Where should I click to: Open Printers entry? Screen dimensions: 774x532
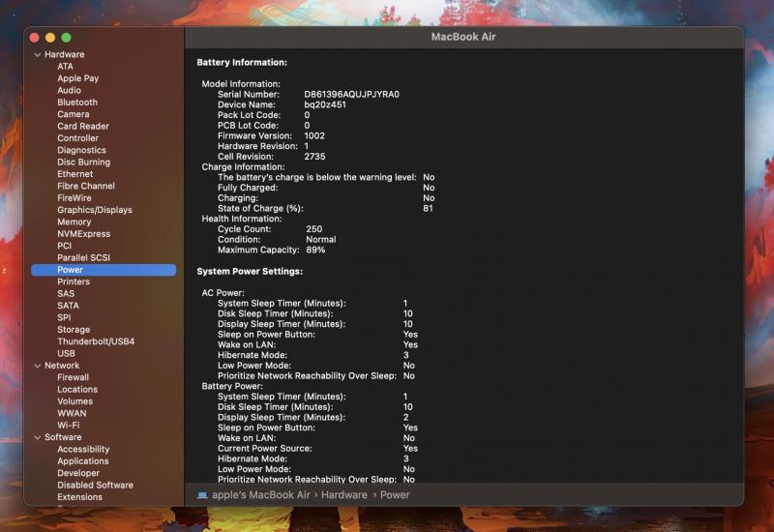point(74,281)
